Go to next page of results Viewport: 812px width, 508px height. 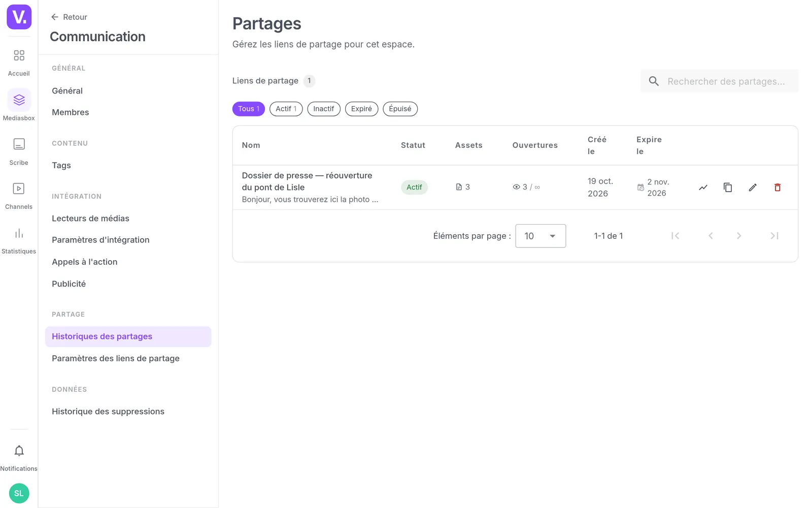739,236
